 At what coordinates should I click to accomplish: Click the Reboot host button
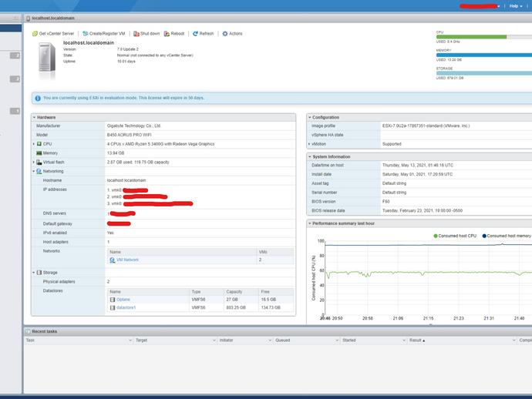(174, 34)
